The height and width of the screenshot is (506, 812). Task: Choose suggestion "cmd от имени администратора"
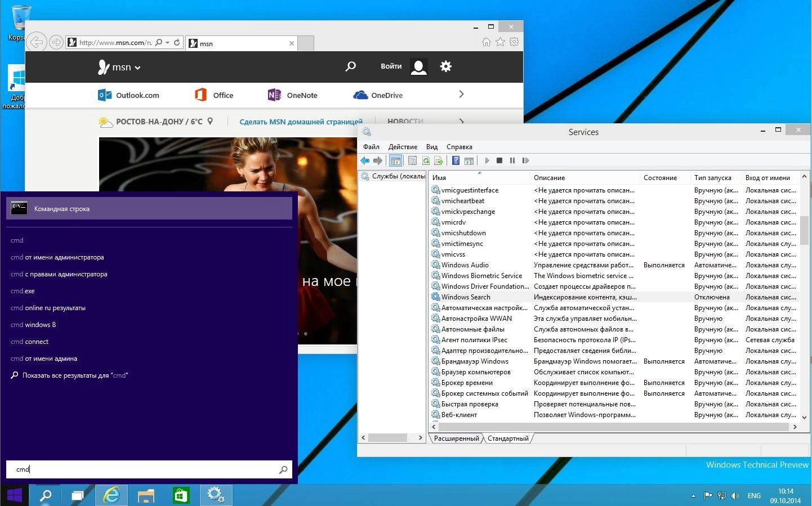click(x=57, y=257)
